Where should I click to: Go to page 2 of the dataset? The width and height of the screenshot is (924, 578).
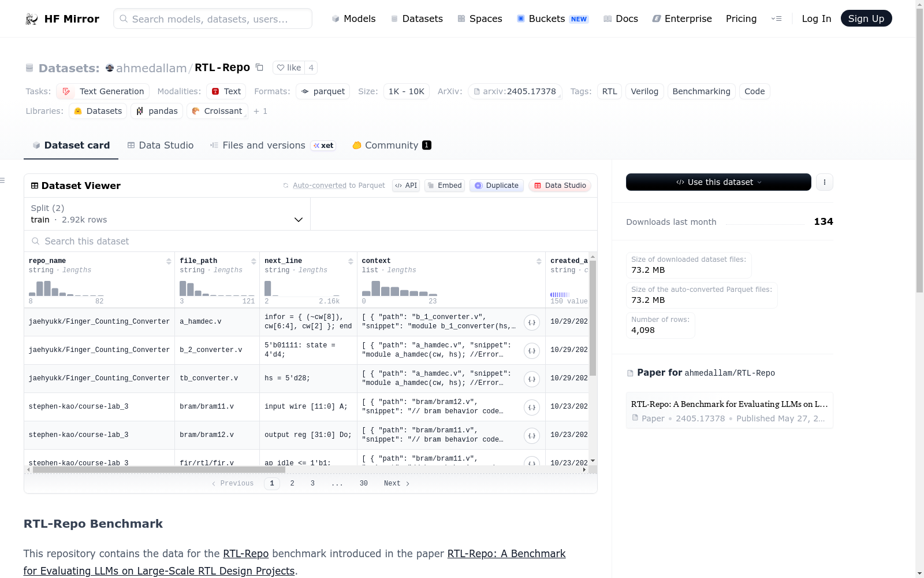pos(292,483)
